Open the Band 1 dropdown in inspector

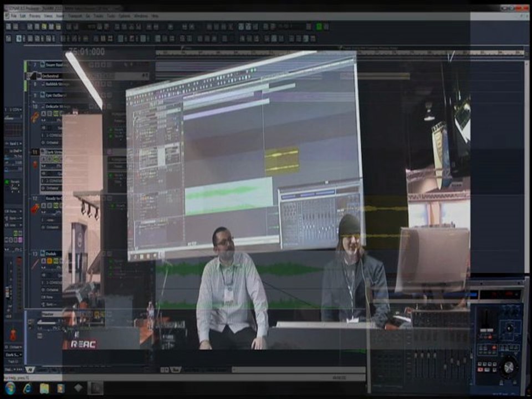[13, 144]
